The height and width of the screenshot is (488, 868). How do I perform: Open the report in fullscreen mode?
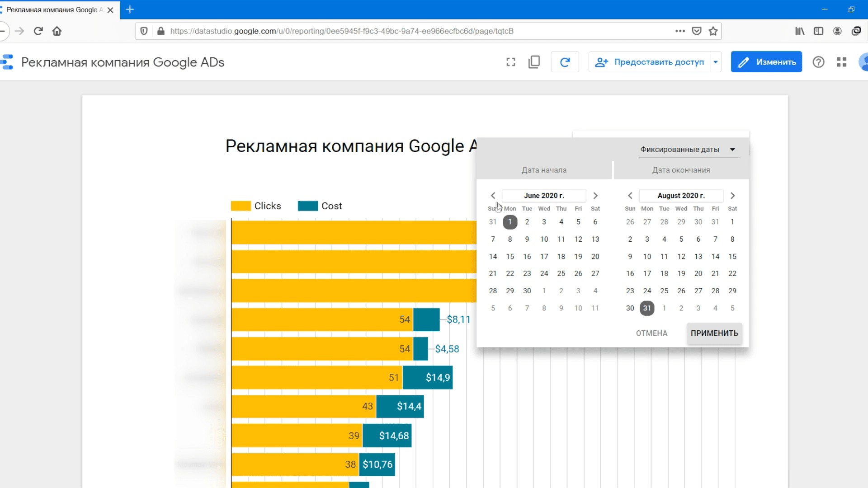click(x=510, y=62)
